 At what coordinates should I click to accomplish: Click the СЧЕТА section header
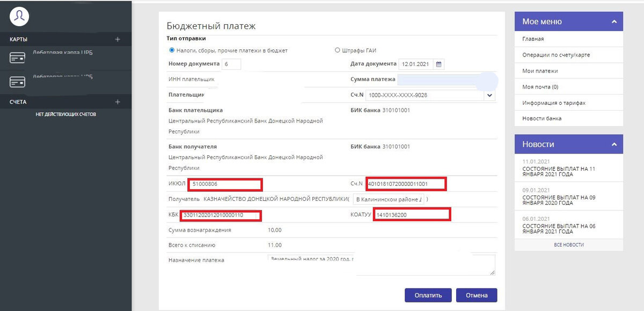65,102
